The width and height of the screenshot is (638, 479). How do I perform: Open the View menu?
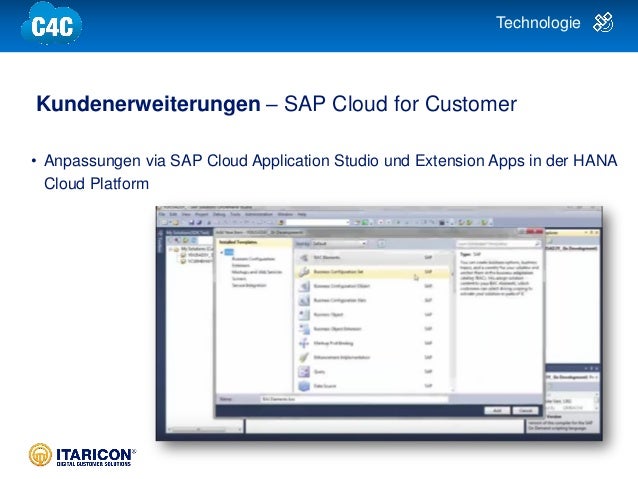(186, 214)
